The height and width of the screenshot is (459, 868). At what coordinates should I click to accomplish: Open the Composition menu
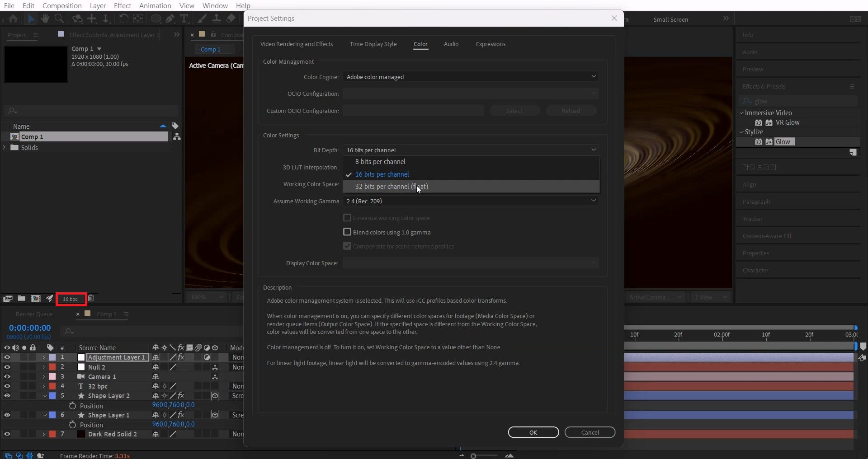point(62,5)
